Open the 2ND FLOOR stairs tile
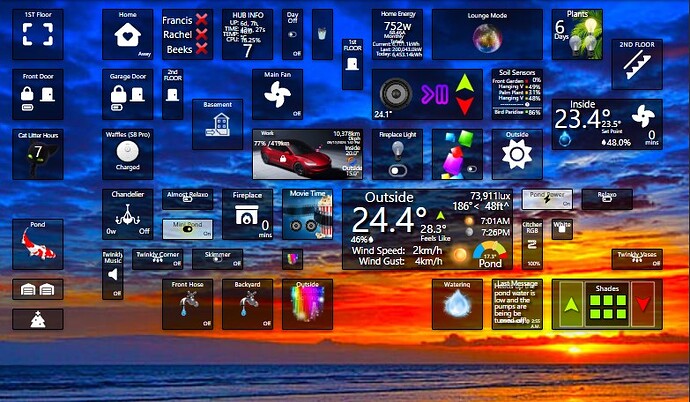The width and height of the screenshot is (690, 402). (637, 66)
